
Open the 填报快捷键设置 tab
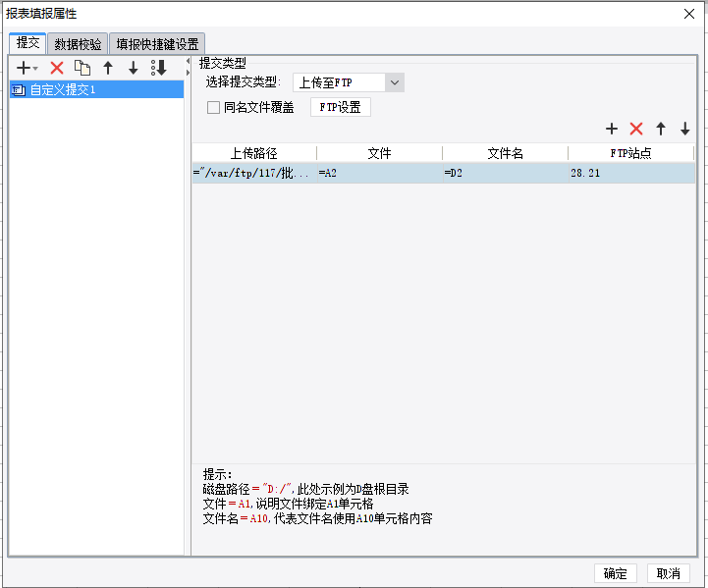tap(157, 44)
